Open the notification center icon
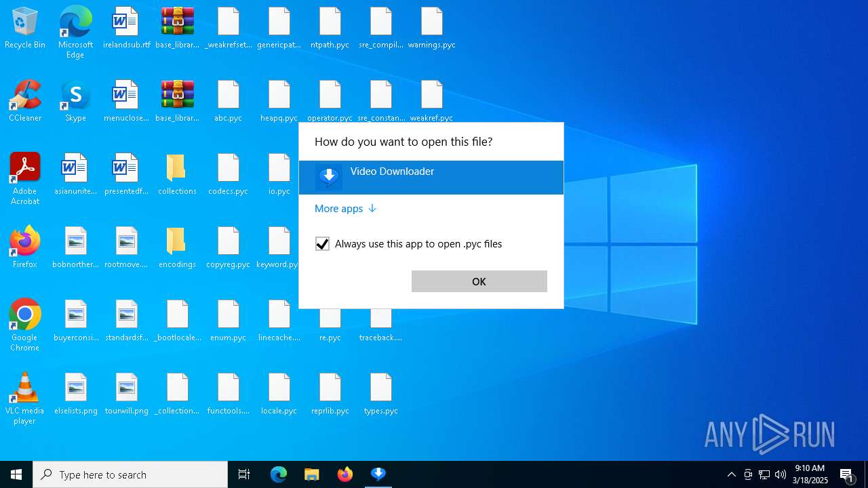This screenshot has width=868, height=488. 848,474
